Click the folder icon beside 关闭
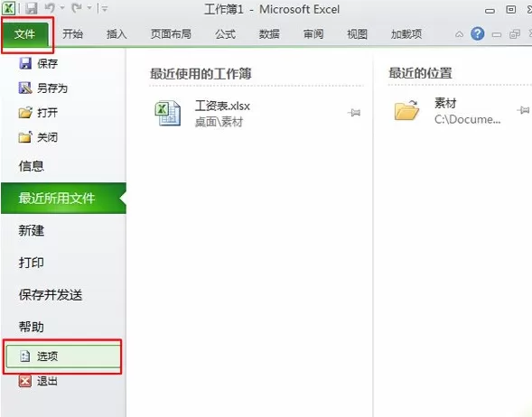 pos(25,137)
